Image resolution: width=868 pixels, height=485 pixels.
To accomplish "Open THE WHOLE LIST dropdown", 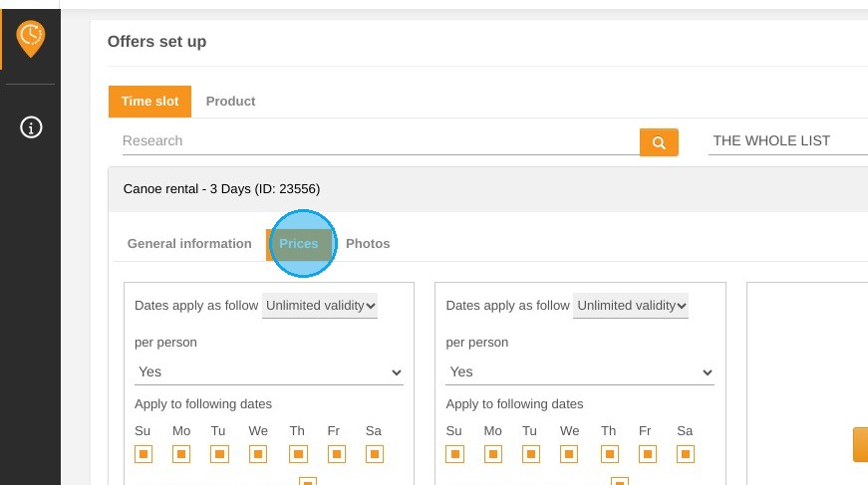I will pyautogui.click(x=787, y=141).
